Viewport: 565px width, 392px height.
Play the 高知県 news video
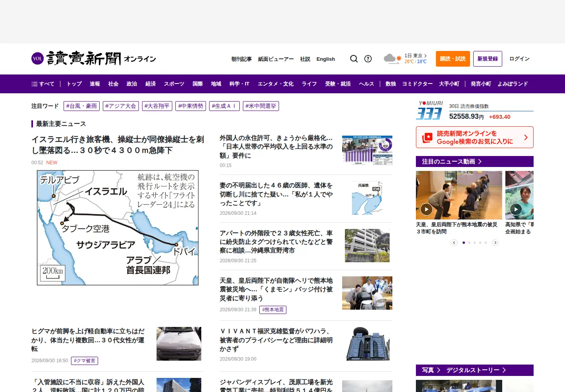516,209
